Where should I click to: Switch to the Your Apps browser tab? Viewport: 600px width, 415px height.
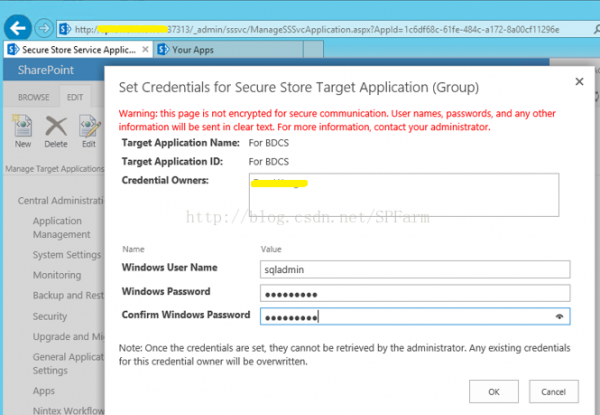point(228,49)
